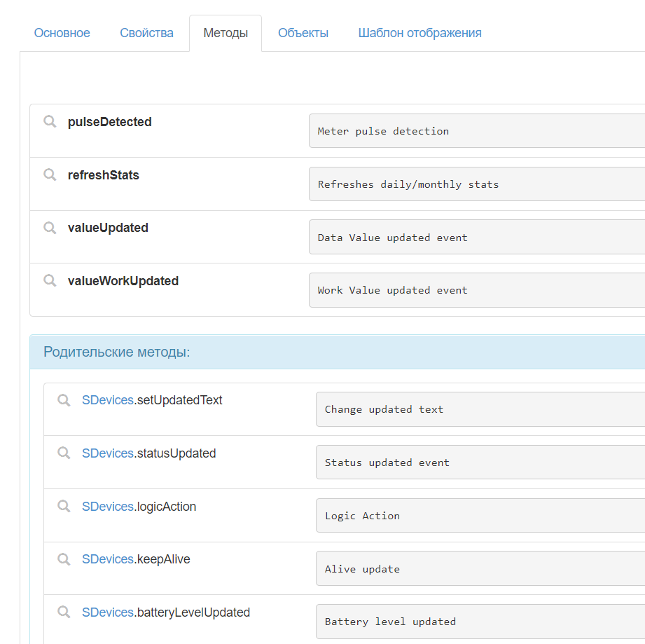
Task: Click magnifier icon beside SDevices.logicAction
Action: coord(64,506)
